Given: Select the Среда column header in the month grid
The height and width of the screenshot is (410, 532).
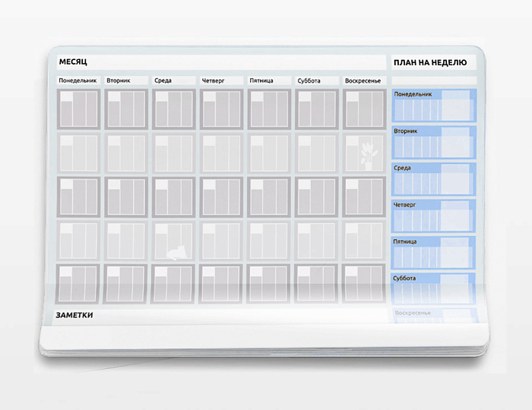Looking at the screenshot, I should click(174, 80).
